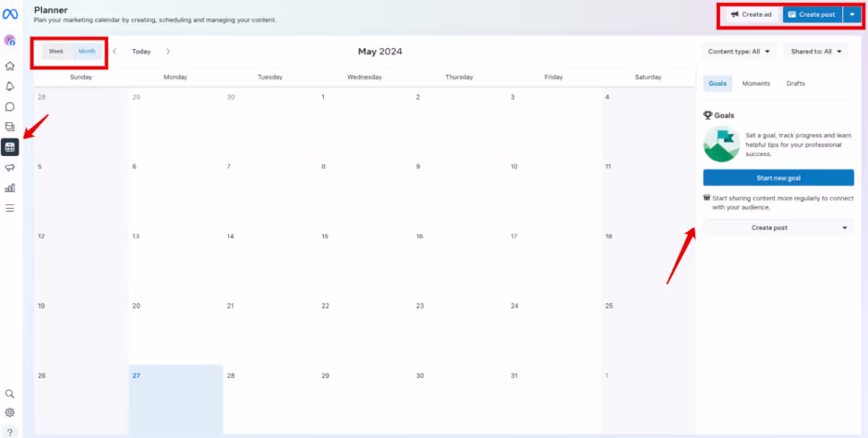
Task: Switch calendar to Week view
Action: [x=56, y=51]
